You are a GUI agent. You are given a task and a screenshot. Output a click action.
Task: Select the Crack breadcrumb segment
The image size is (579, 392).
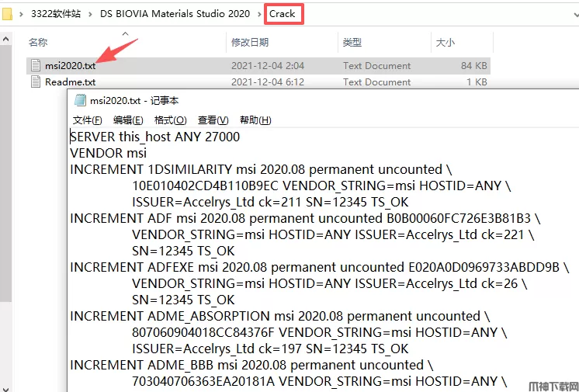pos(282,14)
